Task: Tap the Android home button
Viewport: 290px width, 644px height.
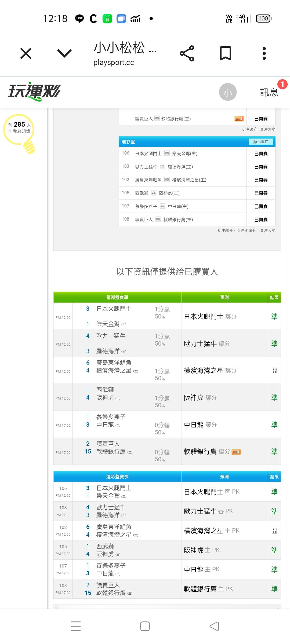Action: pyautogui.click(x=145, y=626)
